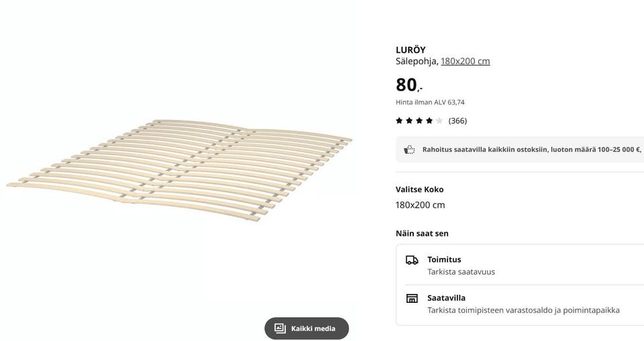Click Tarkista saatavuus text
Screen dimensions: 644x341
pyautogui.click(x=461, y=272)
